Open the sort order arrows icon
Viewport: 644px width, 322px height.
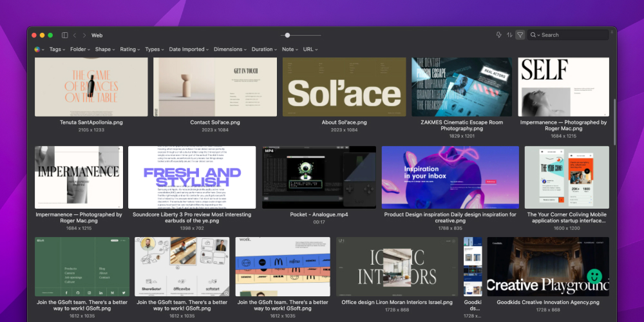tap(509, 35)
